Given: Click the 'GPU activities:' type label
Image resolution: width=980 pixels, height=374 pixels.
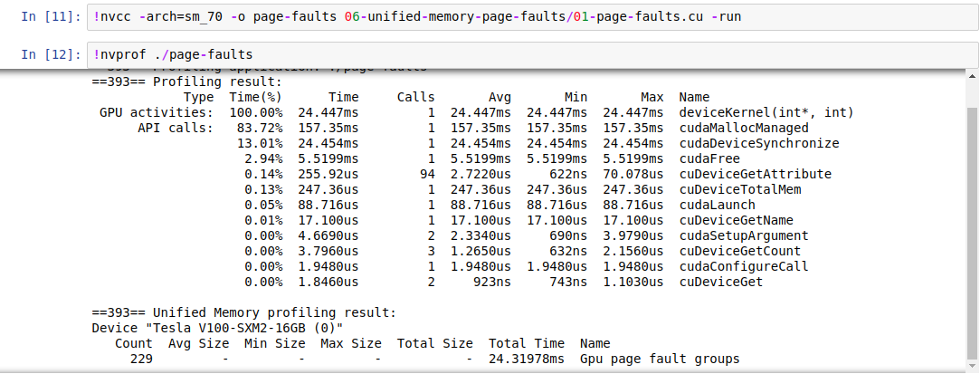Looking at the screenshot, I should (157, 113).
